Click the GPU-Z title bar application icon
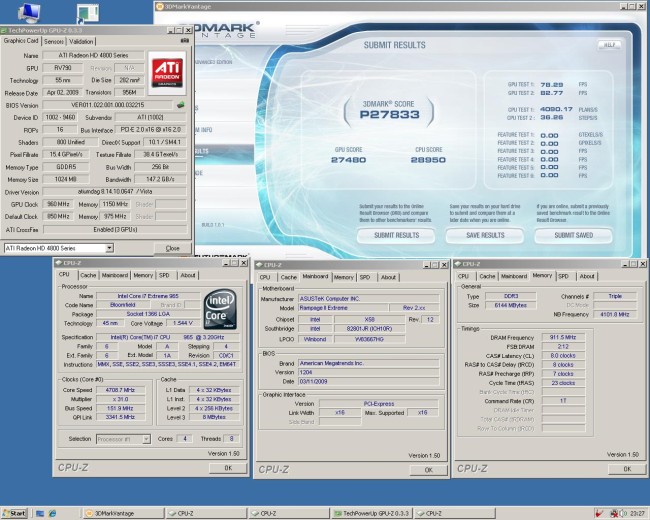Image resolution: width=650 pixels, height=520 pixels. [x=4, y=30]
